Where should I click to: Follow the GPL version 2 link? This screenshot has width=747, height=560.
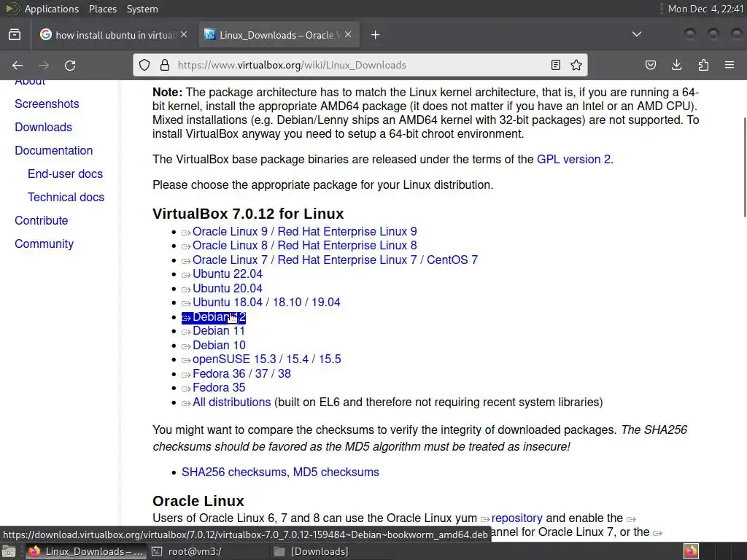click(573, 159)
